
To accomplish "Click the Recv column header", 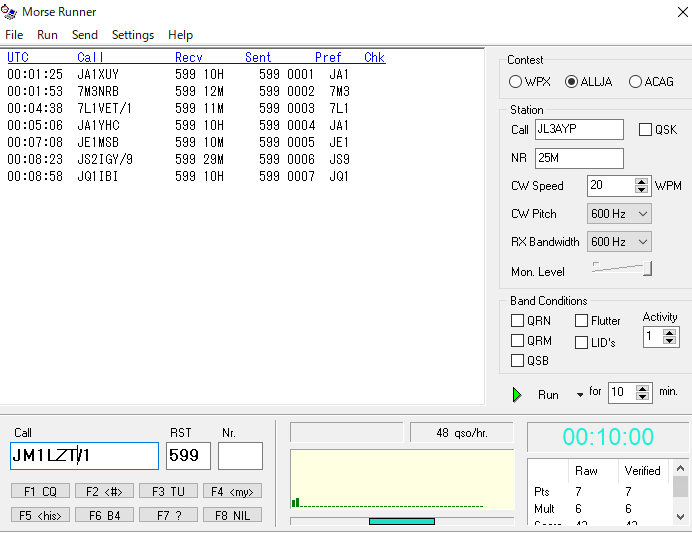I will [189, 57].
